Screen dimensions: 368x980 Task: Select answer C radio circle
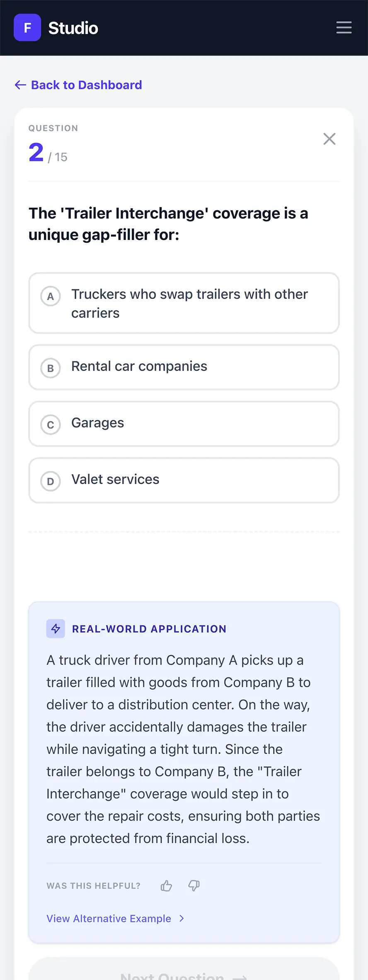51,425
